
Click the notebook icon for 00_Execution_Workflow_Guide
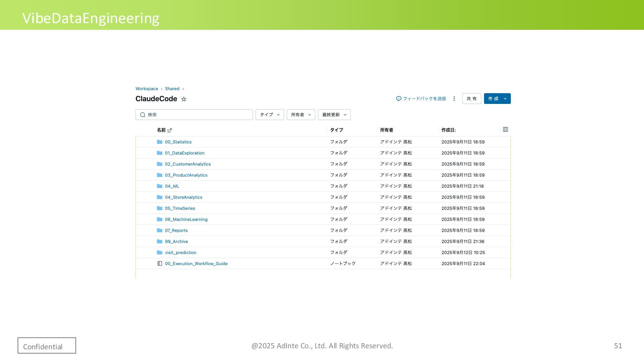pos(160,263)
